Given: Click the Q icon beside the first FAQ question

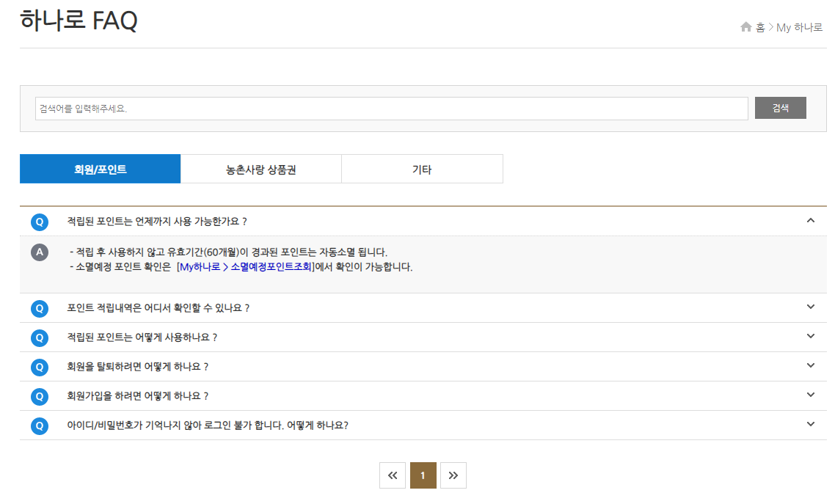Looking at the screenshot, I should point(40,221).
